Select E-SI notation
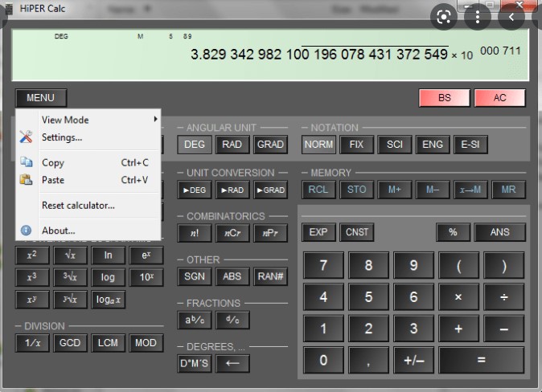The image size is (542, 392). click(470, 145)
